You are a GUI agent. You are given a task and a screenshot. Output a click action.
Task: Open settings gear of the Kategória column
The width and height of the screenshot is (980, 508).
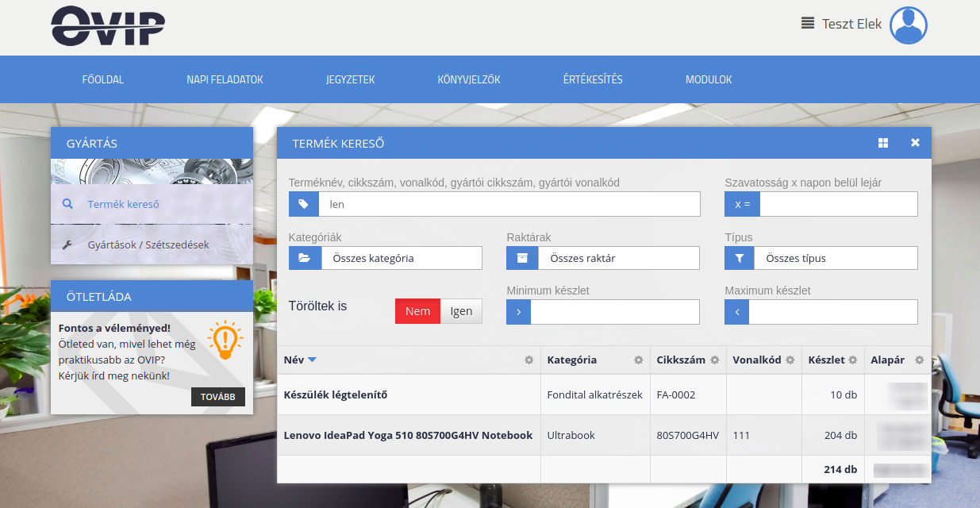[638, 360]
